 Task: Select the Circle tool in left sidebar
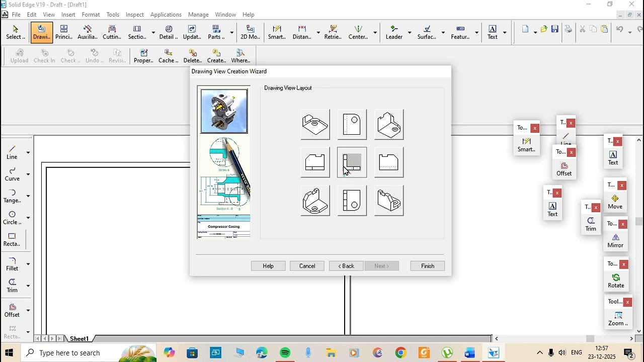coord(12,218)
